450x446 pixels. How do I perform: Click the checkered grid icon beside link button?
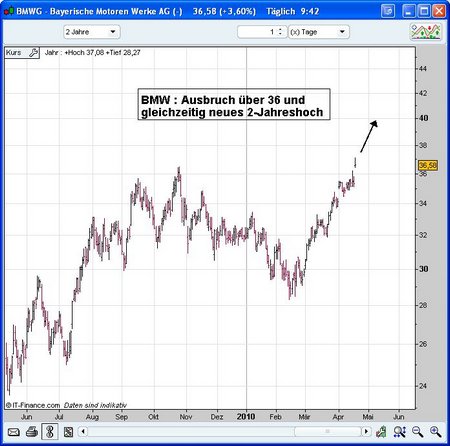point(68,432)
